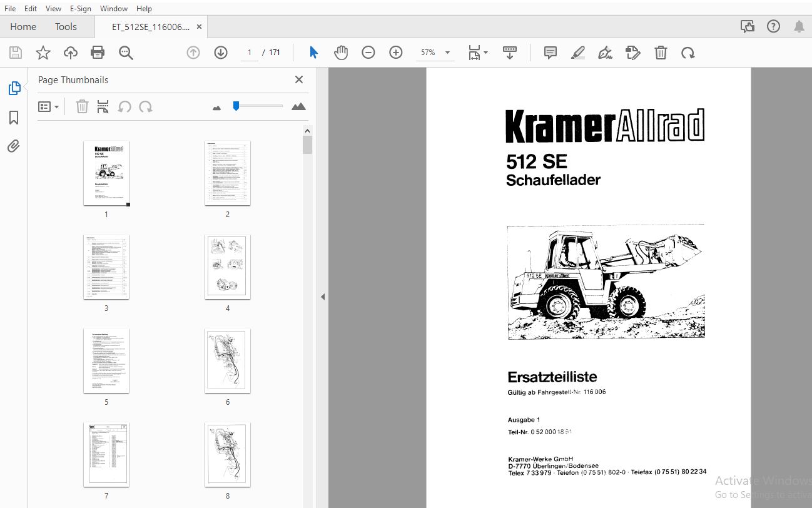Select the ET_512SE_116006 document tab

coord(151,27)
